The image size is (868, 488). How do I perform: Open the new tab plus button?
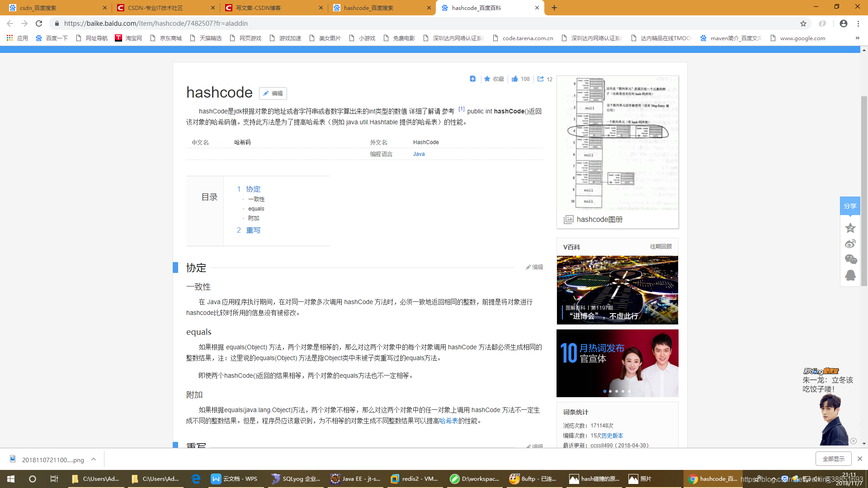[x=554, y=8]
